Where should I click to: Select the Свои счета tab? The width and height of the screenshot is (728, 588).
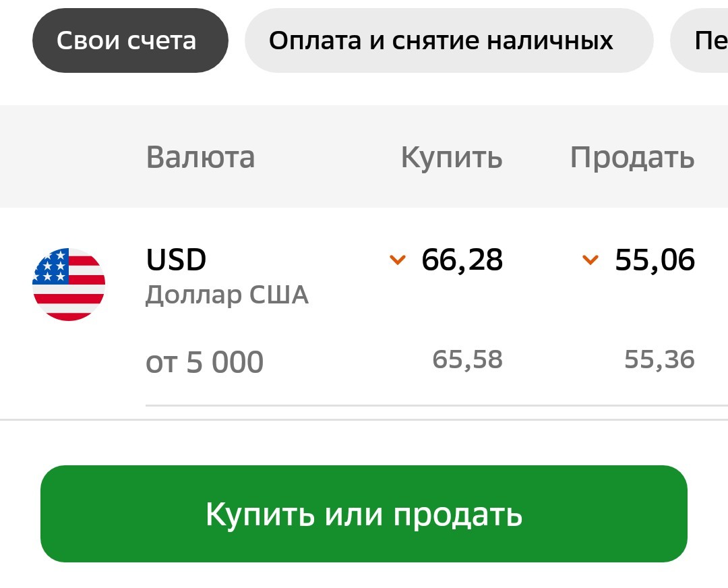click(130, 40)
